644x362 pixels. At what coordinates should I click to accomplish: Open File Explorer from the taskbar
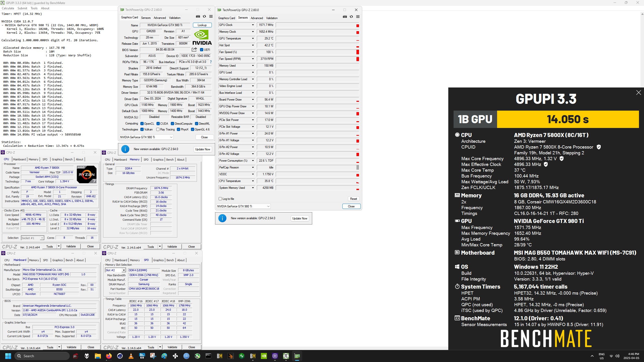tap(98, 356)
